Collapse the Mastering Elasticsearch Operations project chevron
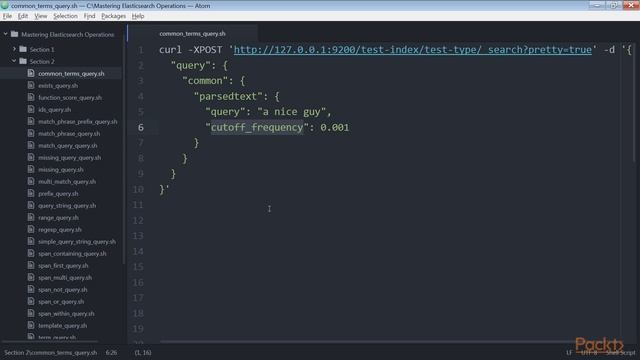 [x=6, y=34]
